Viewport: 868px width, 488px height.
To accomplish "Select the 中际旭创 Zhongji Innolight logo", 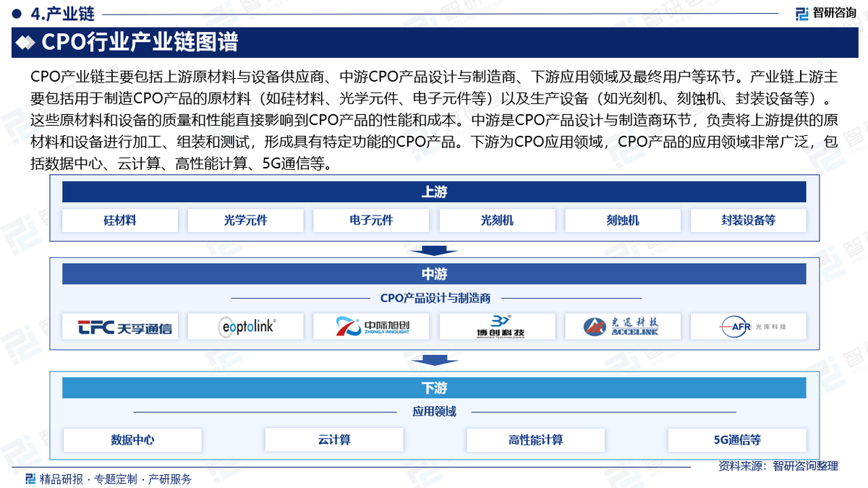I will pyautogui.click(x=371, y=326).
